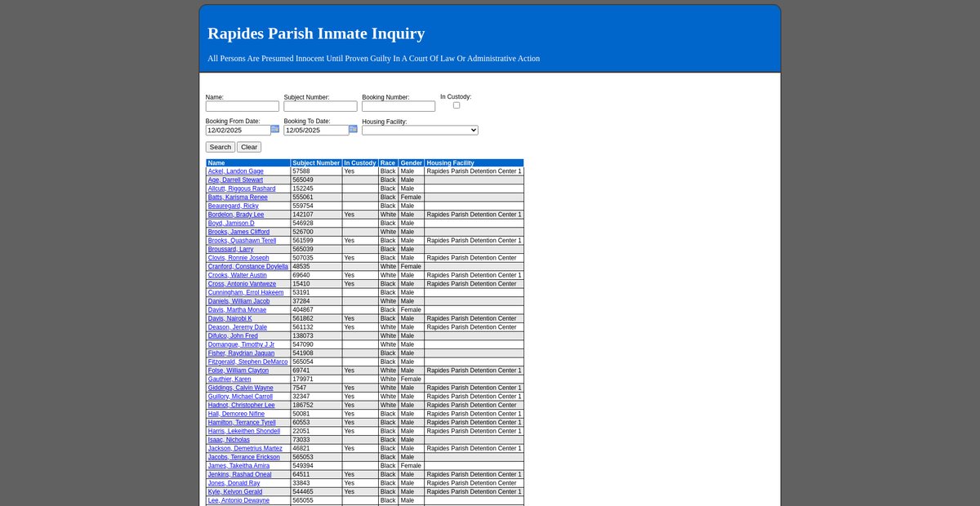Image resolution: width=980 pixels, height=506 pixels.
Task: Open inmate record Difulco, John Fred
Action: [233, 335]
